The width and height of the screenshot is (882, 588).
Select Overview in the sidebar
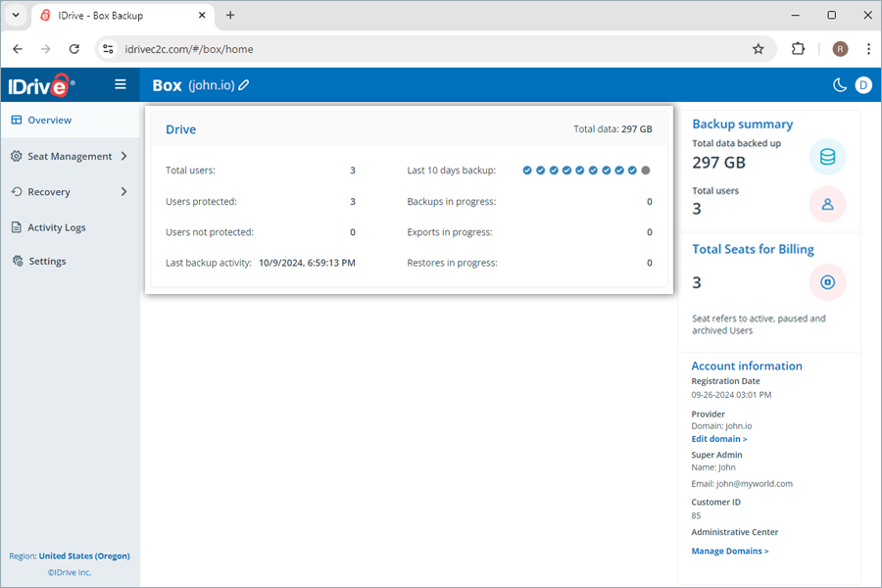49,121
